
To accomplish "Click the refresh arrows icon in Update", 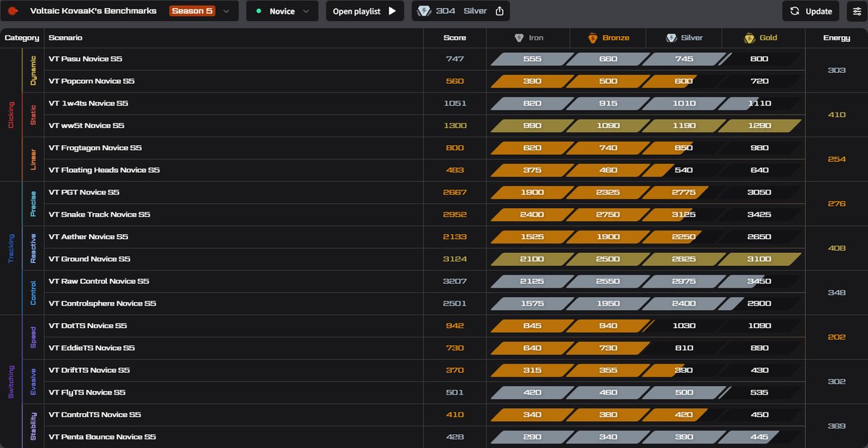I will click(x=794, y=11).
